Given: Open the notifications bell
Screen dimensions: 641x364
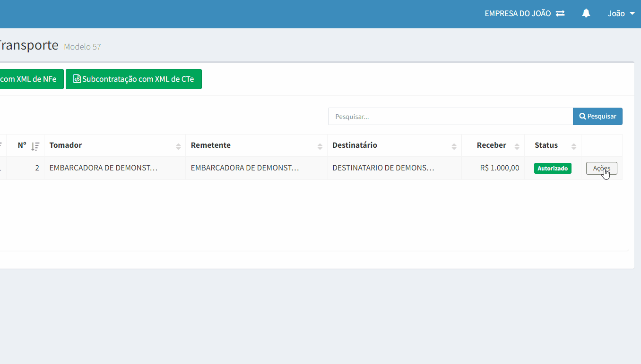Looking at the screenshot, I should coord(586,14).
